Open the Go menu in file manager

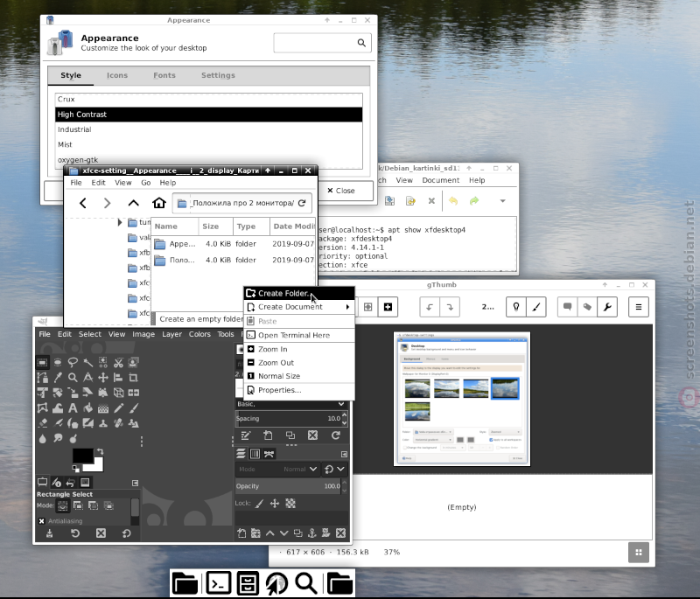pyautogui.click(x=146, y=183)
